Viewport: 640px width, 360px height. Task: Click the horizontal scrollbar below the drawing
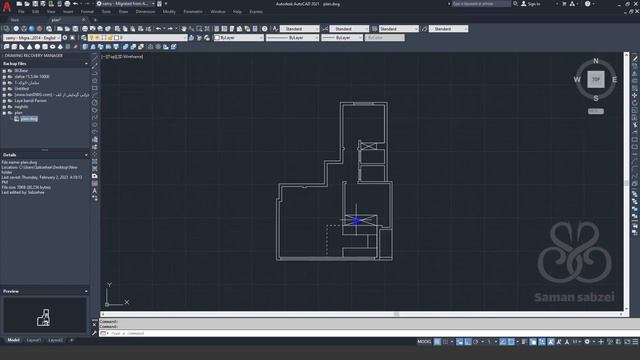[362, 314]
